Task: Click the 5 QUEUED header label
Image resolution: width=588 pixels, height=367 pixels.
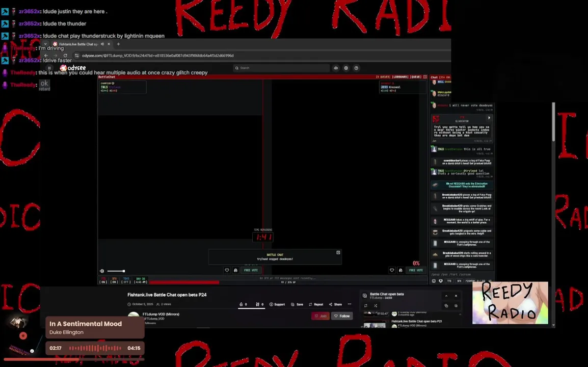Action: click(x=383, y=77)
